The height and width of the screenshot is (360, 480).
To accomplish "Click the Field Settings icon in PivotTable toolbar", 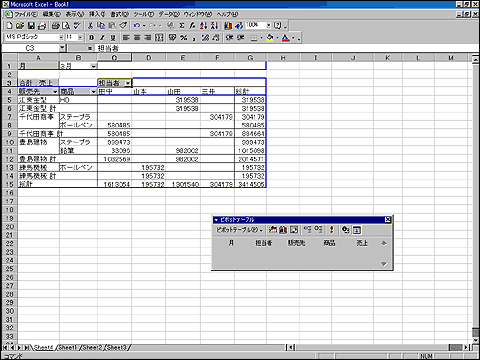I will click(x=345, y=230).
